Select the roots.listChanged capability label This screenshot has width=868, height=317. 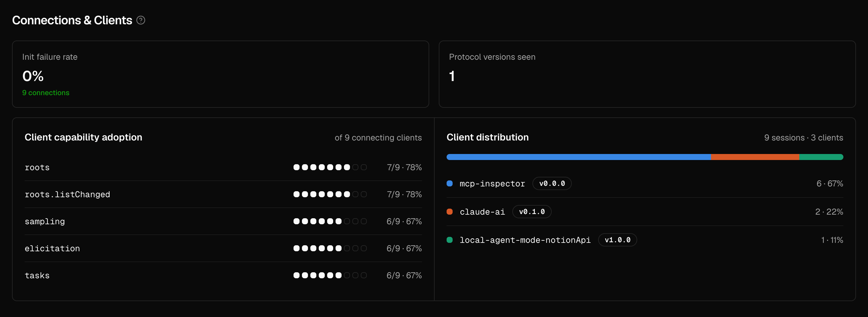[x=68, y=195]
